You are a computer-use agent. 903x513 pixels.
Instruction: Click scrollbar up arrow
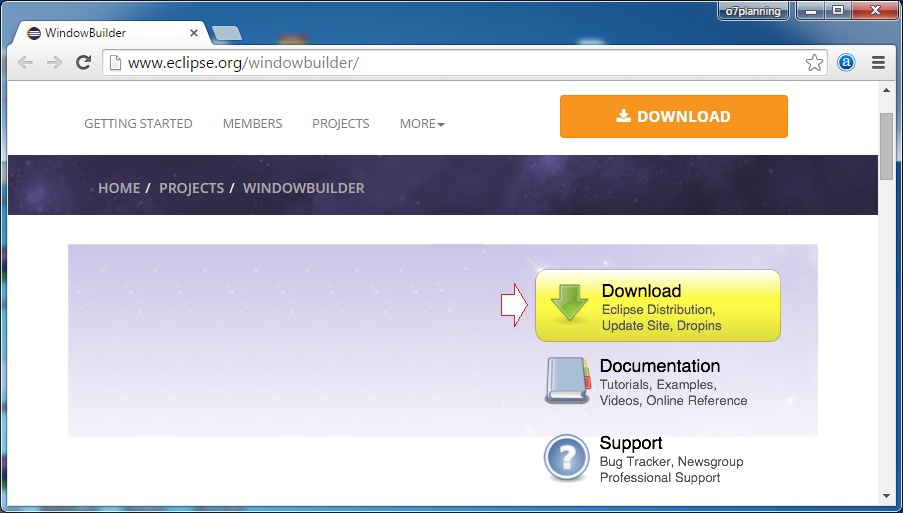886,90
